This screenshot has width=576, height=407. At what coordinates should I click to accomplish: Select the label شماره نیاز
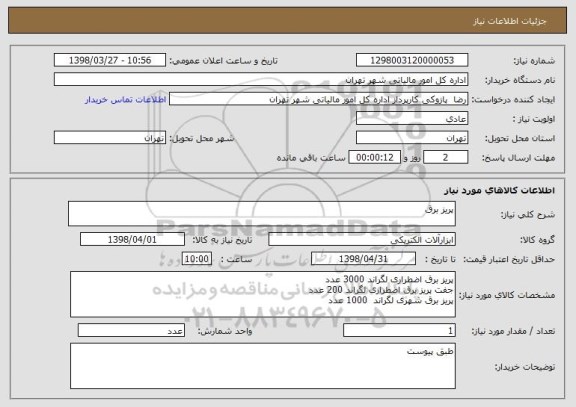coord(534,61)
